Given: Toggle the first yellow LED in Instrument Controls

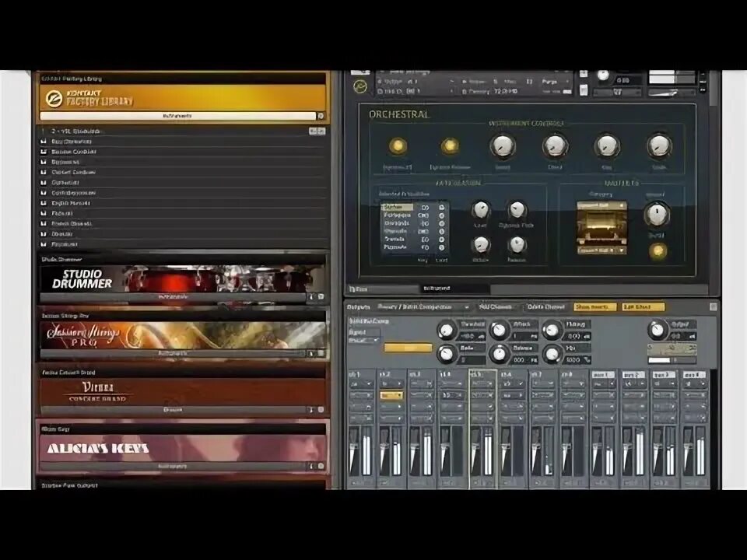Looking at the screenshot, I should pos(398,145).
